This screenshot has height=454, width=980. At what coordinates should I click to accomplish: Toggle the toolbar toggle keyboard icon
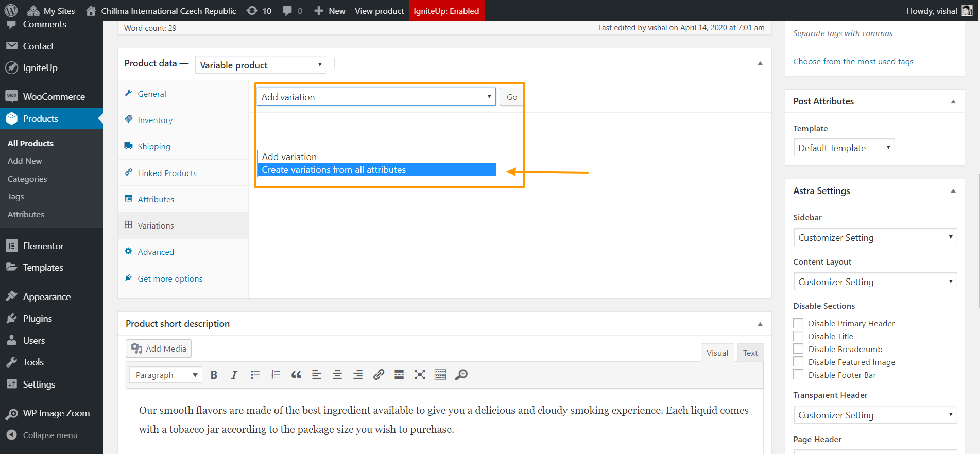[440, 375]
